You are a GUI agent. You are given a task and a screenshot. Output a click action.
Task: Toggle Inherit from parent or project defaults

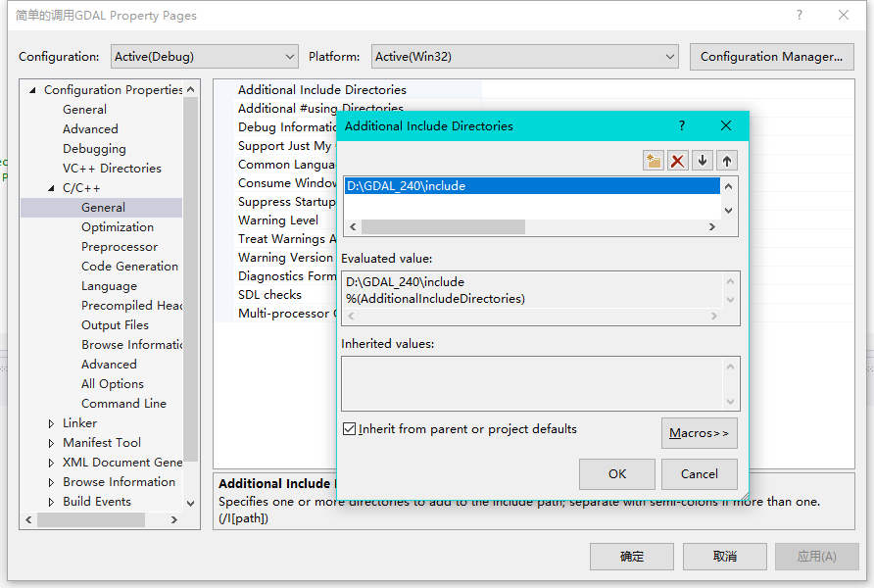(x=350, y=428)
